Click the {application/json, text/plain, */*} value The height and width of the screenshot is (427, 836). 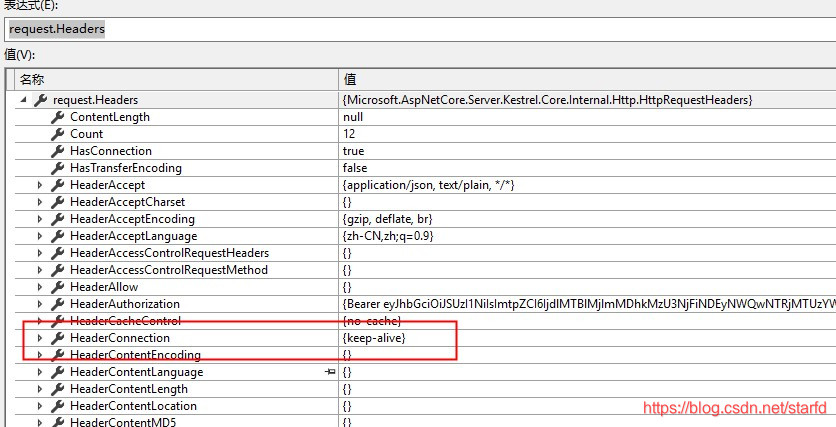click(429, 185)
